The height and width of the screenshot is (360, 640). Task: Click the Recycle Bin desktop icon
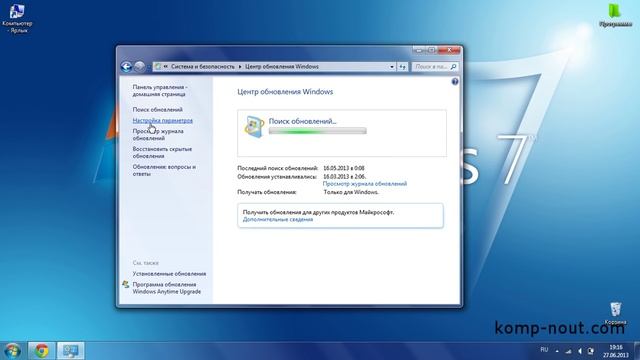(616, 313)
